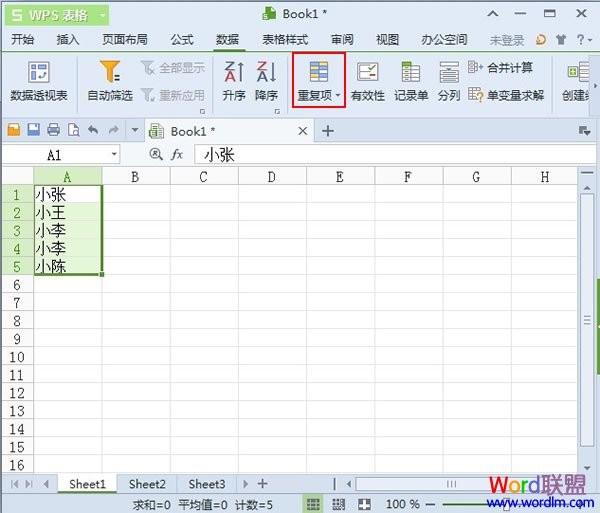Select column A header
Viewport: 600px width, 513px height.
click(x=67, y=177)
